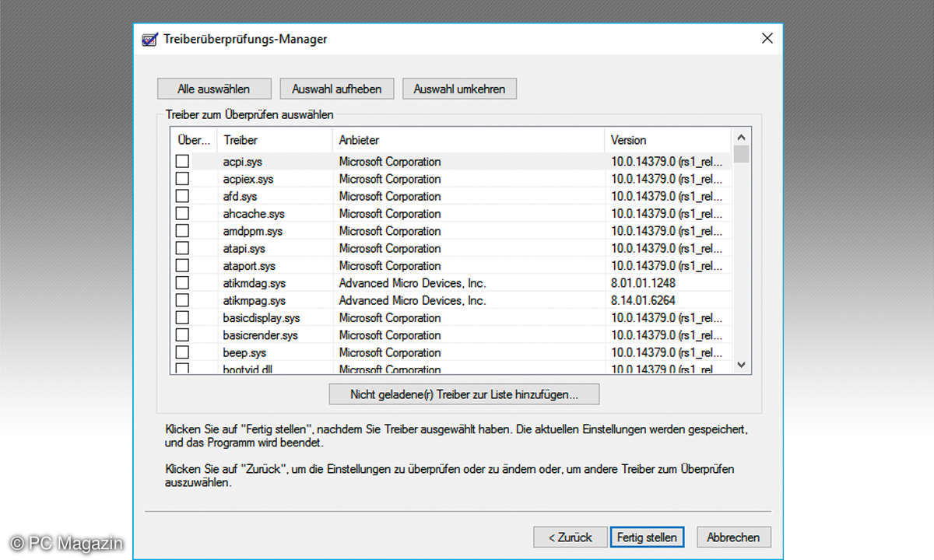
Task: Select the basicrender.sys driver name
Action: click(x=261, y=335)
